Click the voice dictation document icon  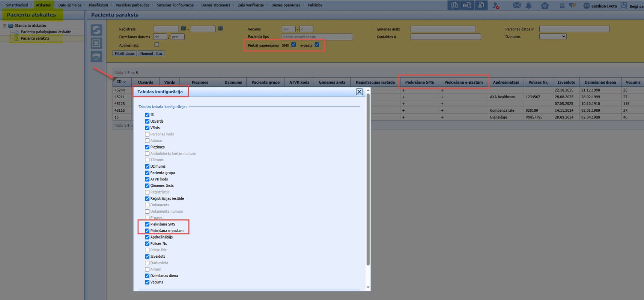click(454, 5)
